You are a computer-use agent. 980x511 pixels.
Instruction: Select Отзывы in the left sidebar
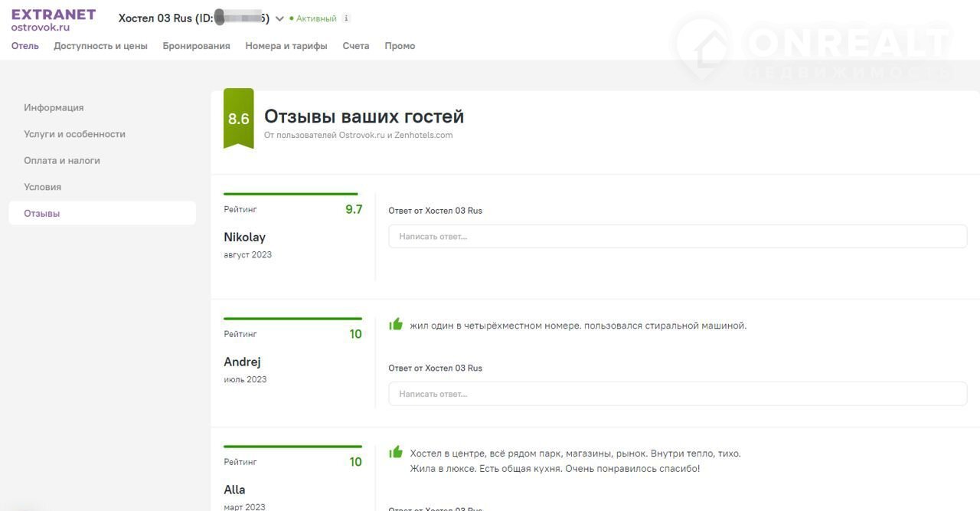click(42, 214)
